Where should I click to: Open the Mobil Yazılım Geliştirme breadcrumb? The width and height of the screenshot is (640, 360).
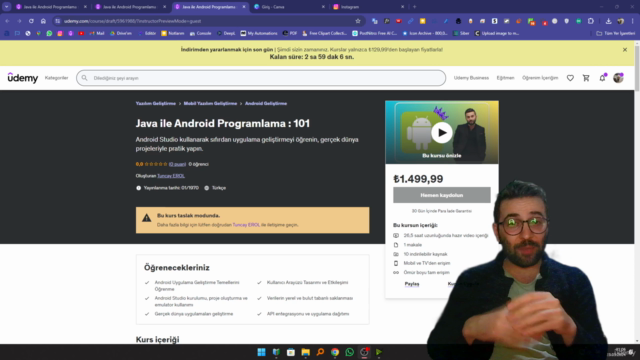point(210,104)
